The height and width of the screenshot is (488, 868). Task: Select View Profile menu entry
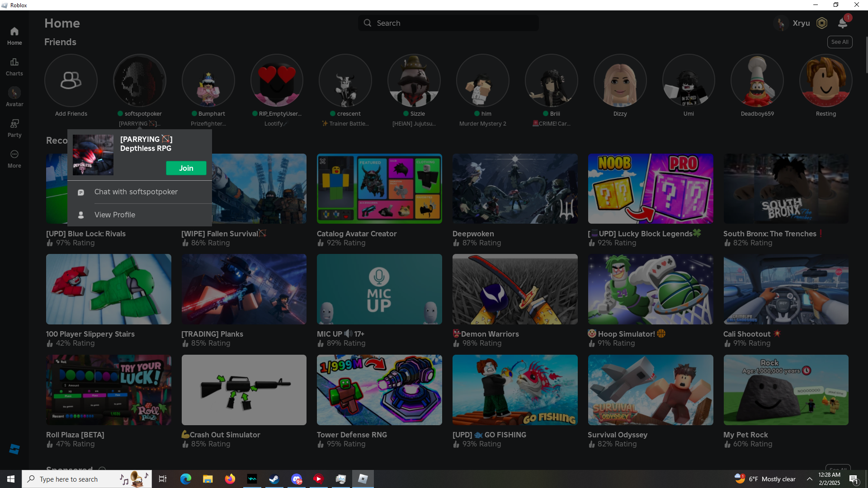115,215
